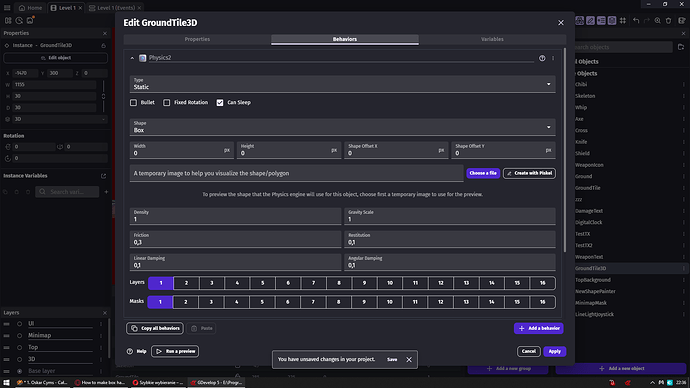This screenshot has height=388, width=690.
Task: Open the project manager hamburger menu
Action: pyautogui.click(x=7, y=7)
